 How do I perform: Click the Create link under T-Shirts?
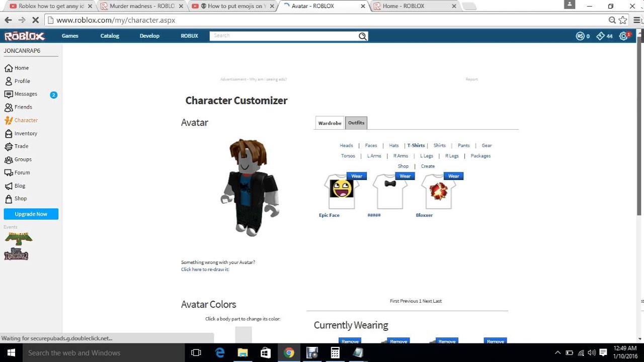click(428, 166)
